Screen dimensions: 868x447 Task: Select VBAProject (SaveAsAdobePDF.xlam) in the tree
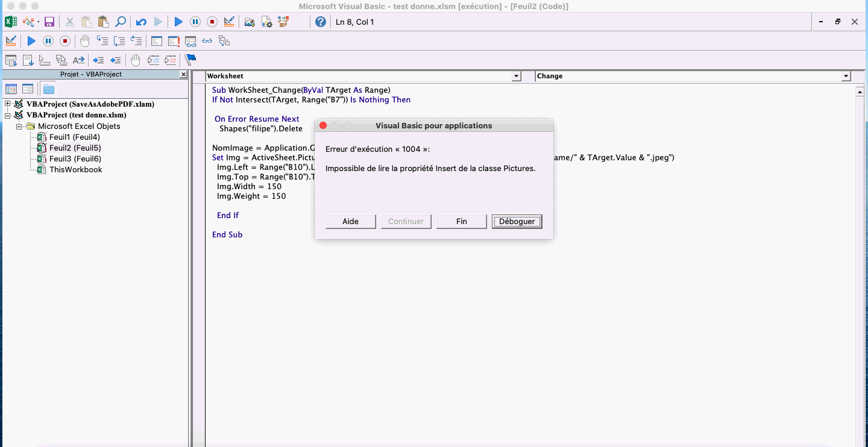(90, 104)
